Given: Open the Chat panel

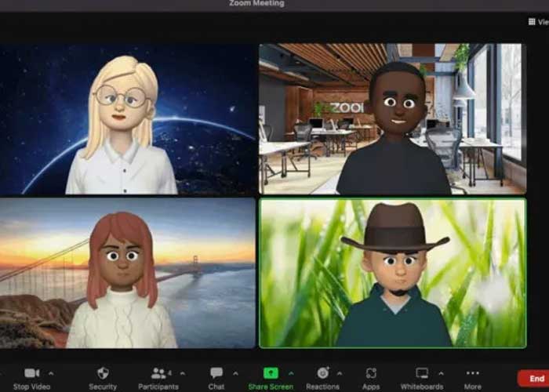Looking at the screenshot, I should click(216, 373).
